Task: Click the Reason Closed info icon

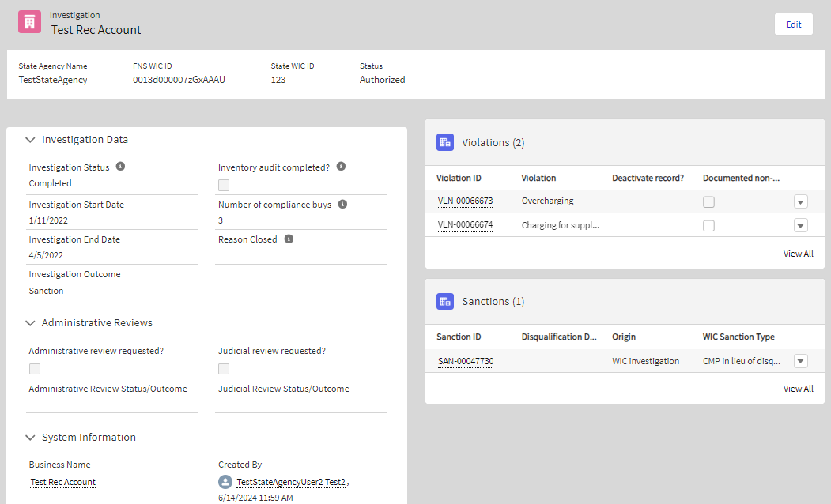Action: 289,239
